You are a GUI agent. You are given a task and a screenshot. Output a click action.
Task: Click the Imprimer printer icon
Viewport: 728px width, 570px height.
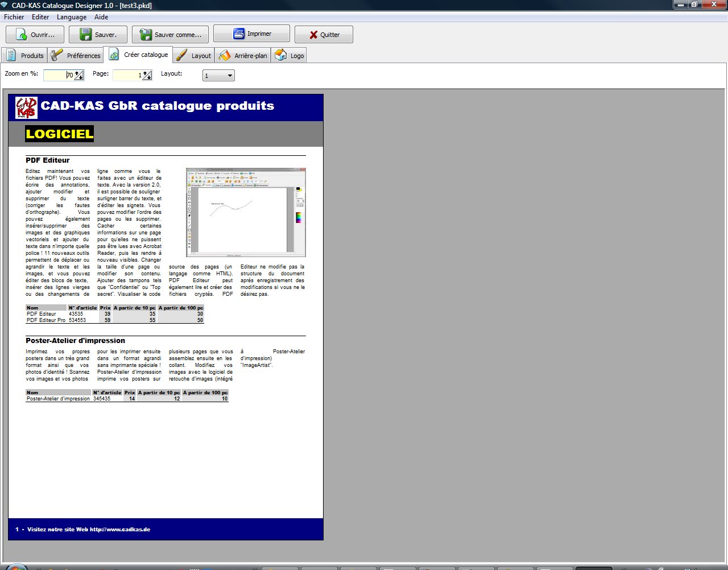(239, 34)
